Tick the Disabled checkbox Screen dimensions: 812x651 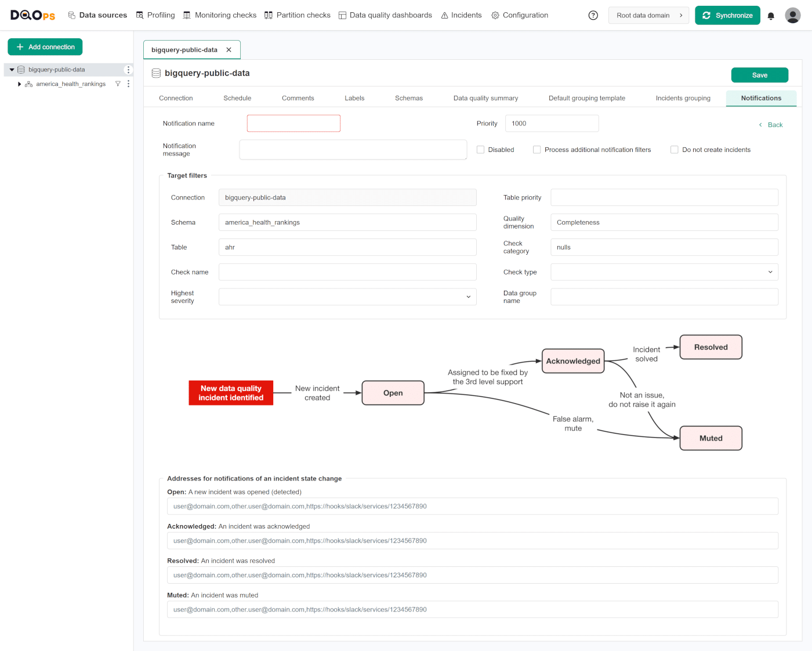point(480,150)
